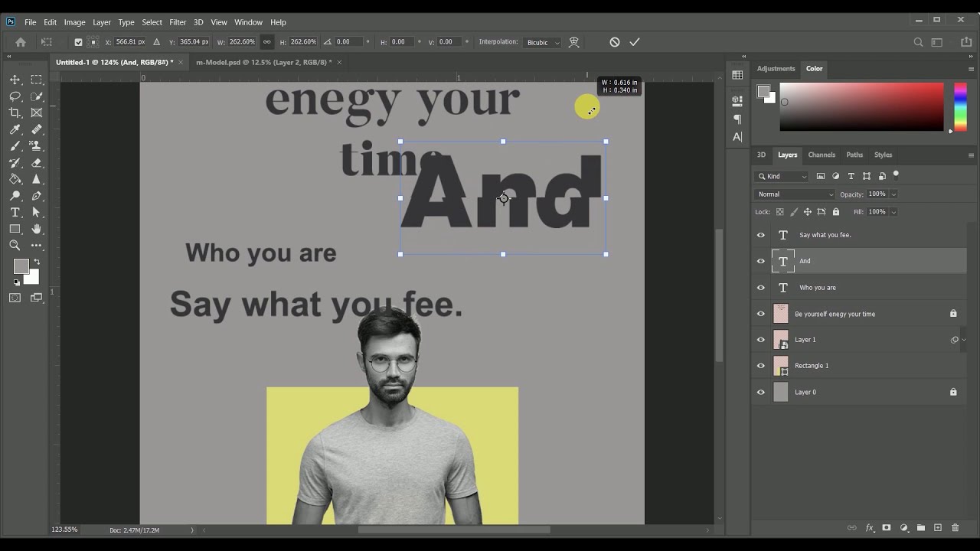Image resolution: width=980 pixels, height=551 pixels.
Task: Open the layer effects fx button
Action: click(870, 528)
